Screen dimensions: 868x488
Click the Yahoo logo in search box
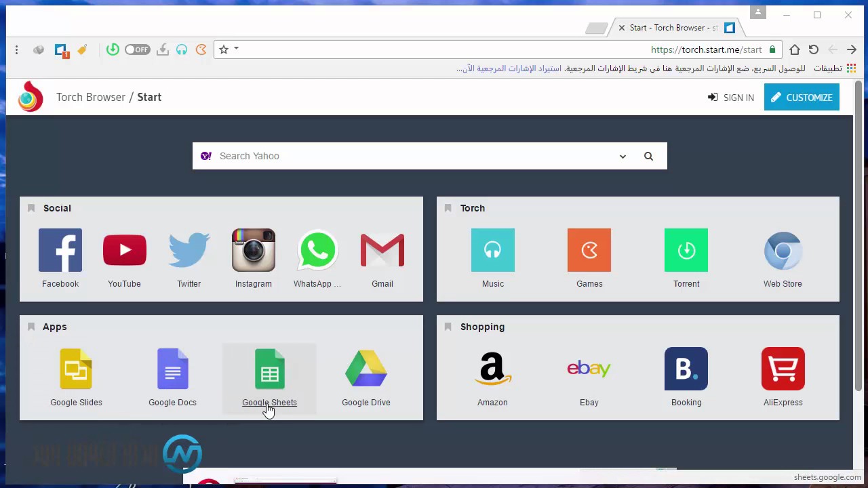click(206, 156)
